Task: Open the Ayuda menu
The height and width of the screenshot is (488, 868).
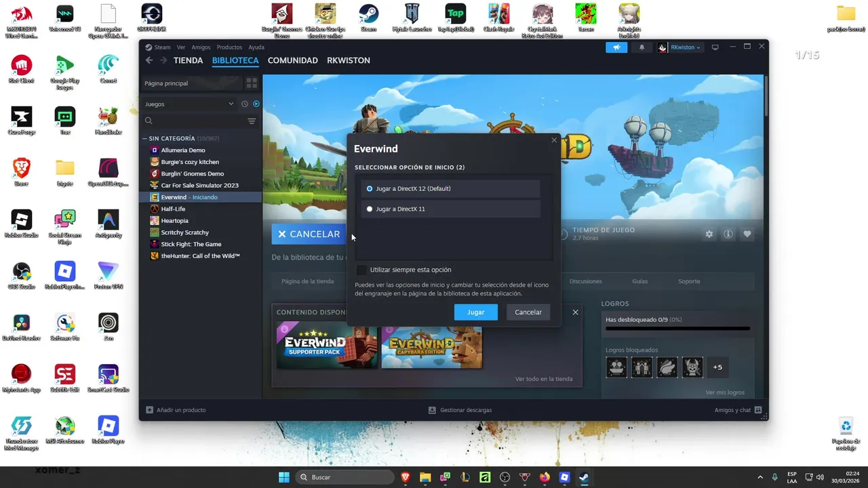Action: (x=256, y=47)
